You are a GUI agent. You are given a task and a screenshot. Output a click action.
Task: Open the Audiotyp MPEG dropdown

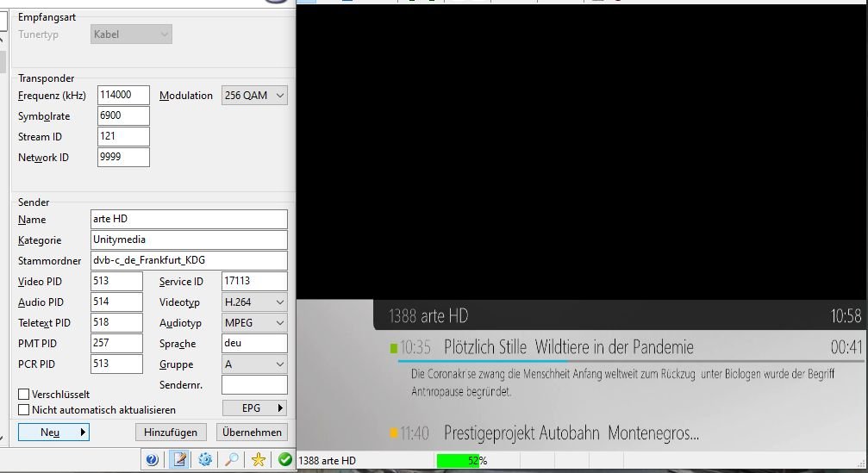click(254, 322)
